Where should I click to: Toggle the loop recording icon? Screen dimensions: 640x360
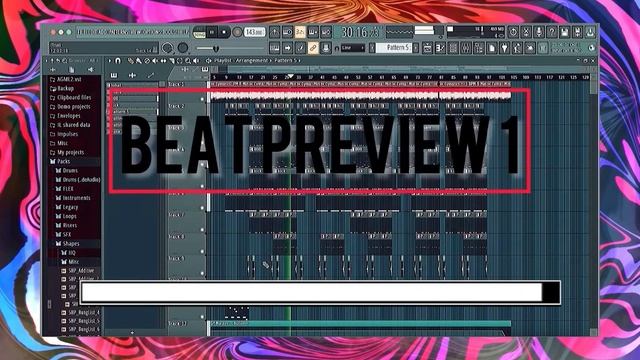(326, 32)
